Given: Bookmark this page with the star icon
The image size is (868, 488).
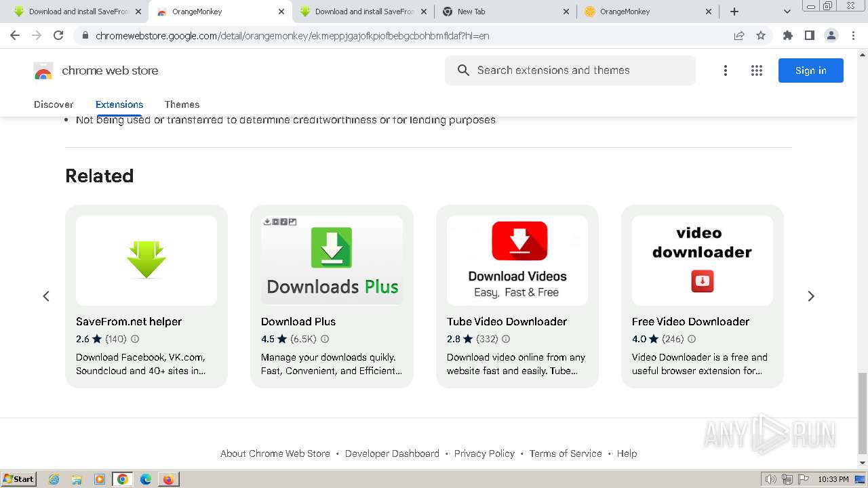Looking at the screenshot, I should coord(761,35).
